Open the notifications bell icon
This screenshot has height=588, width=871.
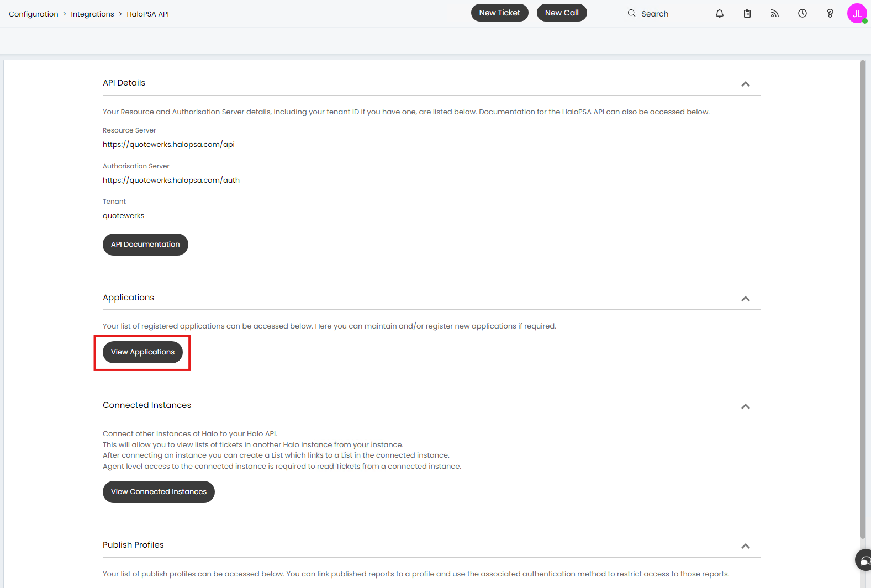[x=719, y=13]
